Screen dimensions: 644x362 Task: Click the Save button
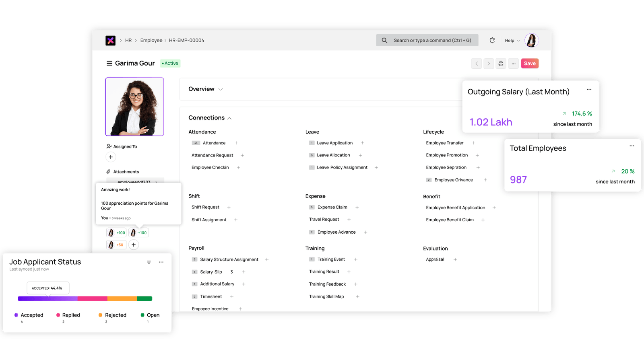[x=530, y=64]
